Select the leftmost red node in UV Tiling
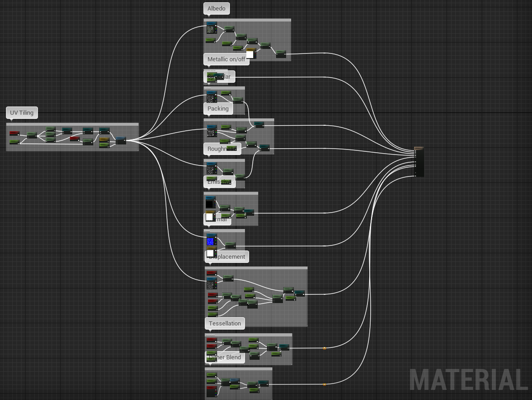The image size is (532, 400). pyautogui.click(x=14, y=133)
